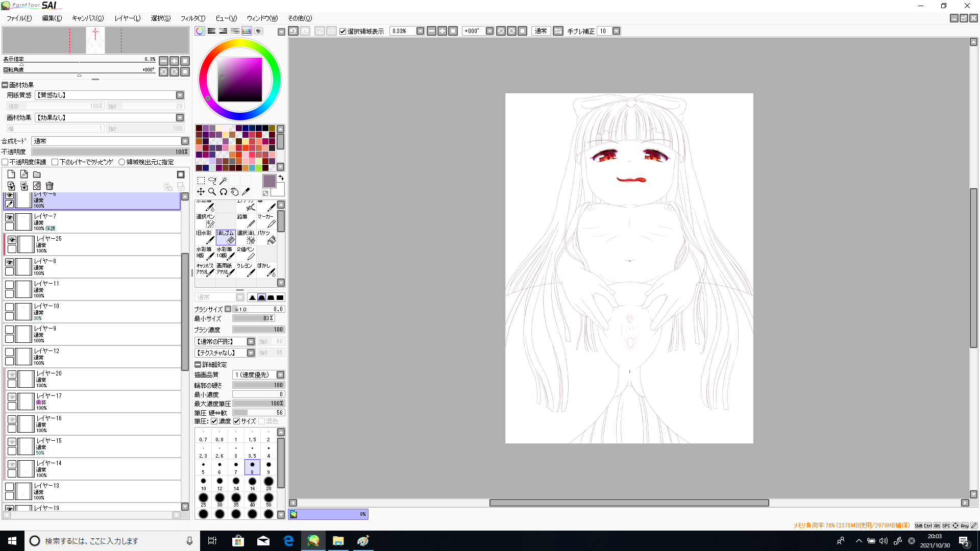This screenshot has height=551, width=980.
Task: Hide layer レイヤー8 with eye icon
Action: coord(9,262)
